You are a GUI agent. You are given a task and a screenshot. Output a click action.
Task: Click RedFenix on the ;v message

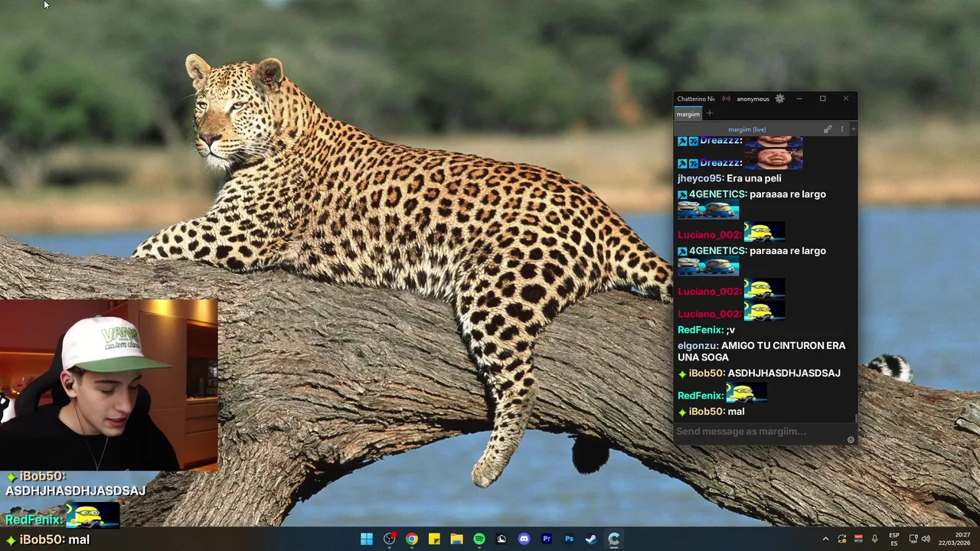click(x=701, y=330)
